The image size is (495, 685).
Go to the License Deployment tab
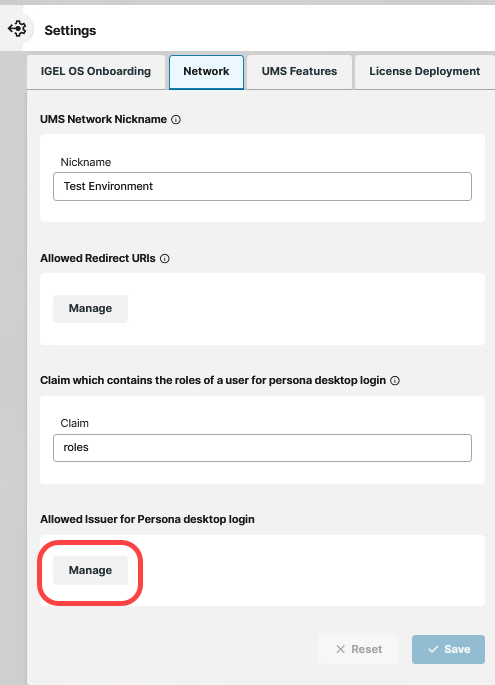(424, 72)
